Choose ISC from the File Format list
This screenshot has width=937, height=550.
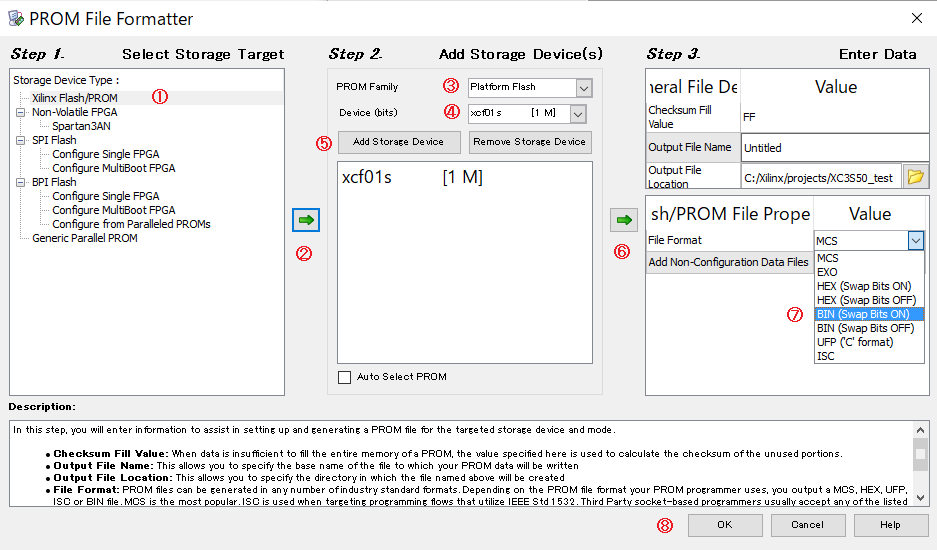point(869,356)
